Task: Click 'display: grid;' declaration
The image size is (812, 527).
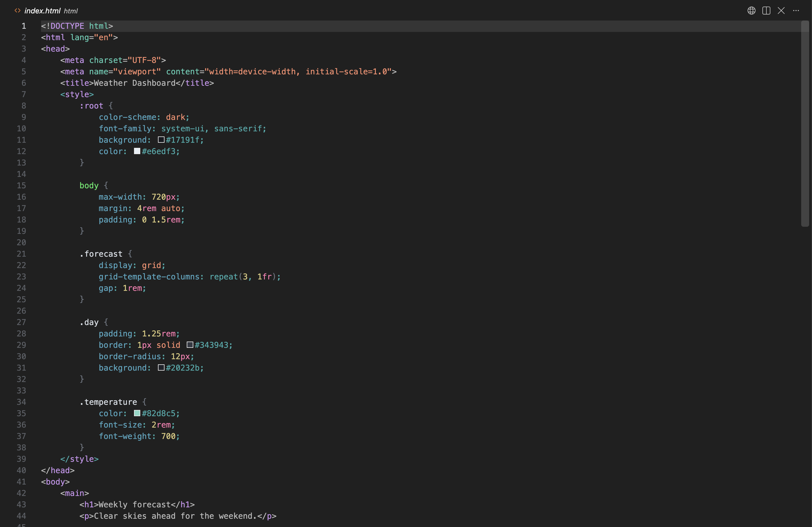Action: [132, 265]
